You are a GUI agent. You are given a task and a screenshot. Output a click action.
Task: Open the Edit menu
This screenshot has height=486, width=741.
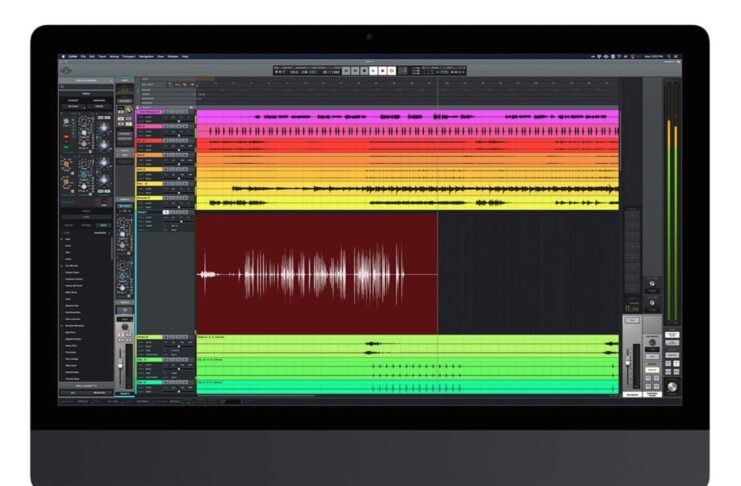pos(92,56)
